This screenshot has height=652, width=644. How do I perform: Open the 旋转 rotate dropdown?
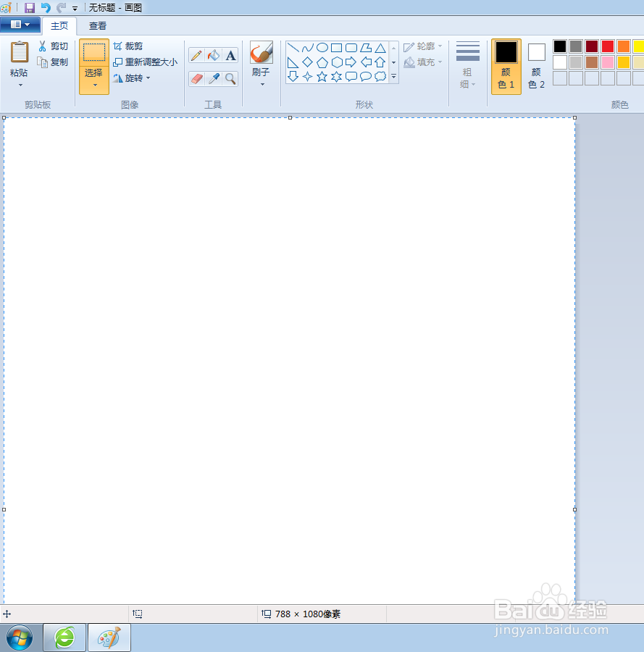click(x=148, y=78)
